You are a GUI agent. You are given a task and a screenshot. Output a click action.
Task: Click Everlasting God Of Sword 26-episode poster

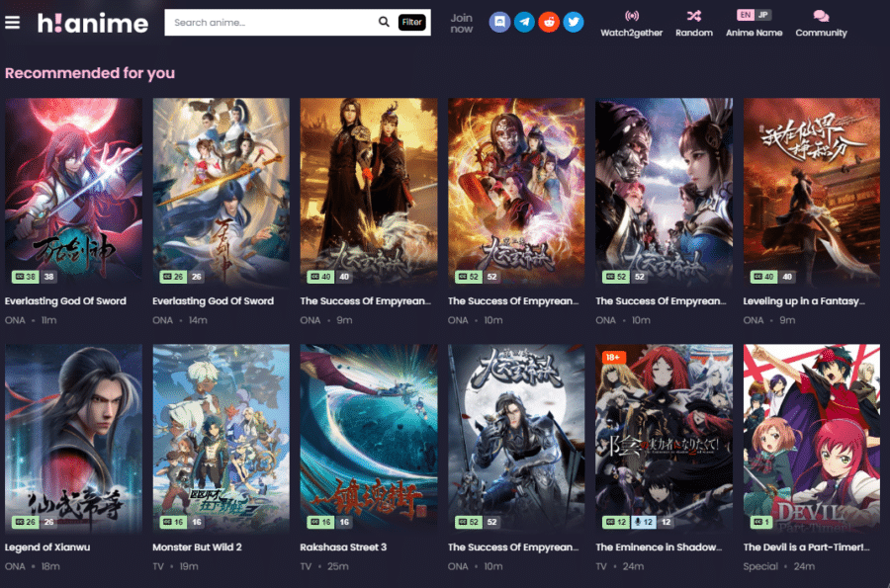[x=222, y=192]
